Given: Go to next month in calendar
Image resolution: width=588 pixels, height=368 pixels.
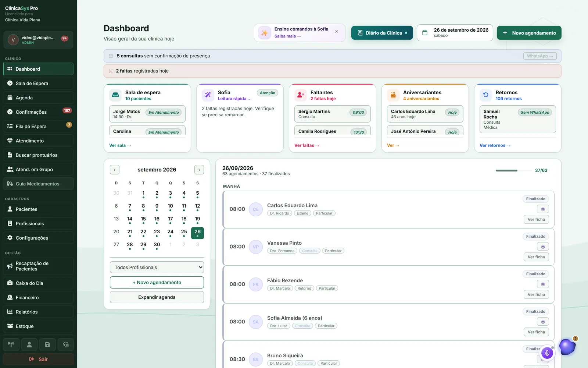Looking at the screenshot, I should point(199,170).
